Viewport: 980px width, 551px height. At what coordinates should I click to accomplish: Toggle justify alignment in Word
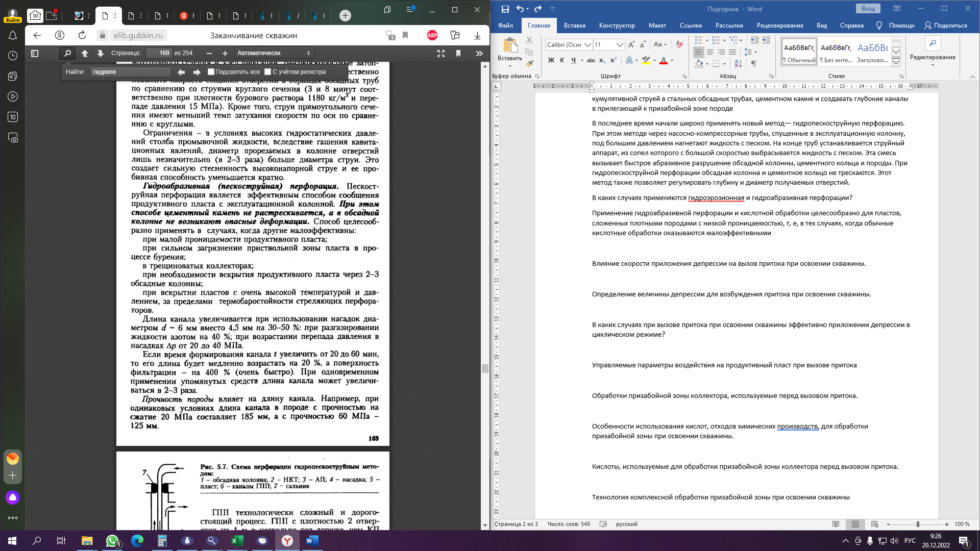click(732, 52)
